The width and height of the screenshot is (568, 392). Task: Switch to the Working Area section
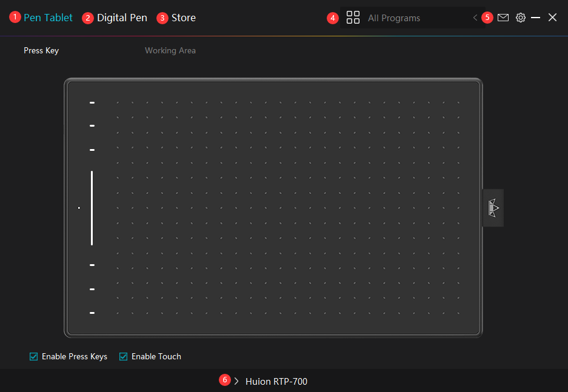(x=170, y=50)
